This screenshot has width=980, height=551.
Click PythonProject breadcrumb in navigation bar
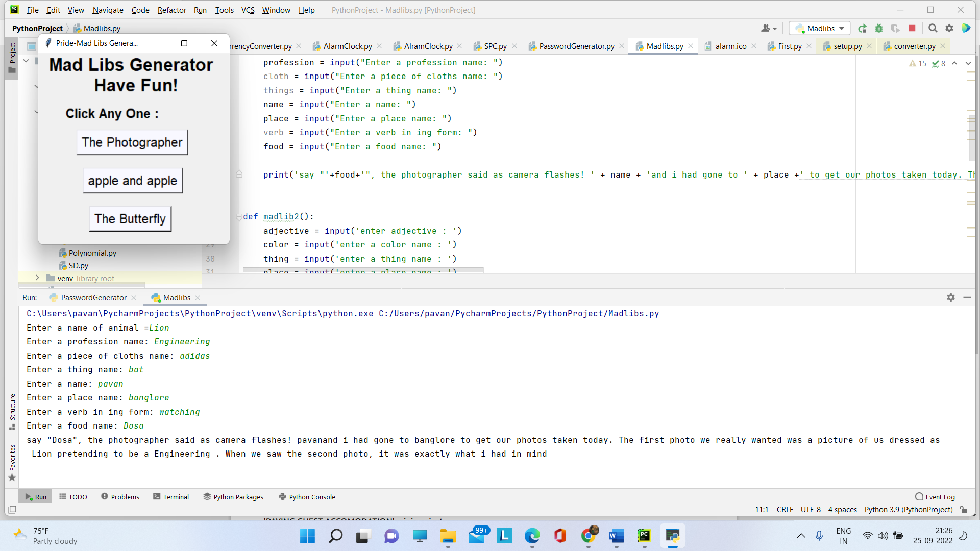tap(37, 29)
